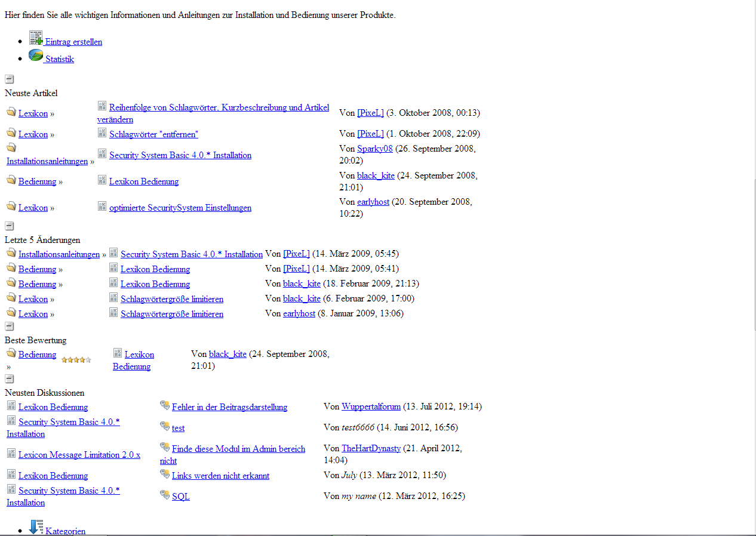Open Links werden nicht erkannt discussion
Image resolution: width=756 pixels, height=536 pixels.
coord(220,476)
